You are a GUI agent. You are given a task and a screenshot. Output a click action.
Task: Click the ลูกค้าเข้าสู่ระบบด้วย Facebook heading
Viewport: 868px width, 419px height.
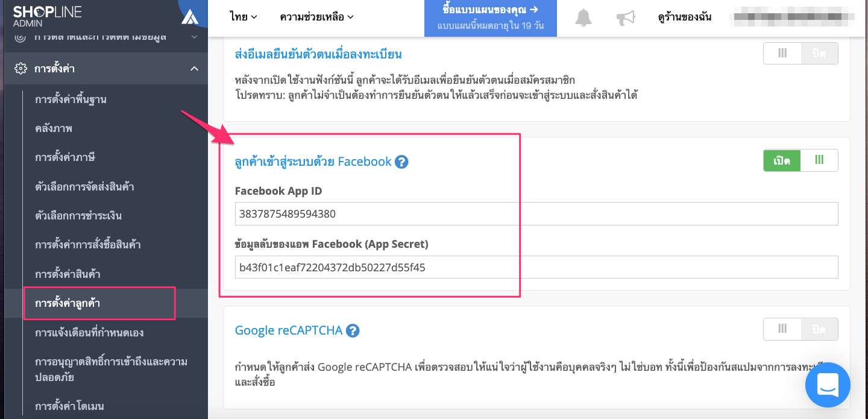(313, 162)
